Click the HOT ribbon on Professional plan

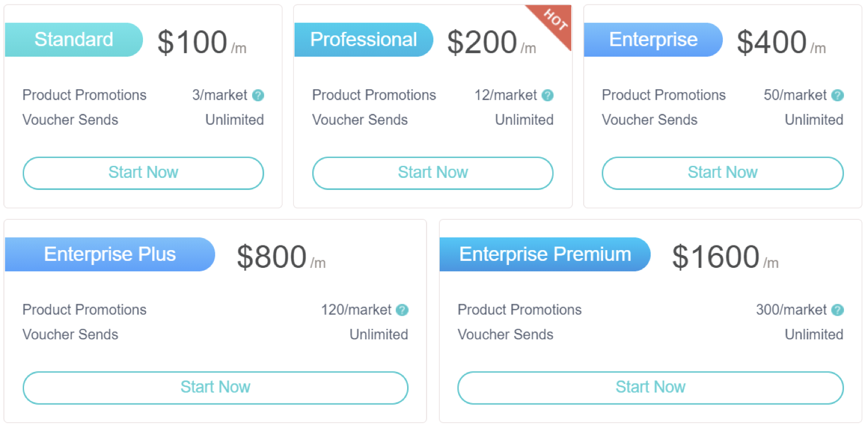pyautogui.click(x=554, y=22)
